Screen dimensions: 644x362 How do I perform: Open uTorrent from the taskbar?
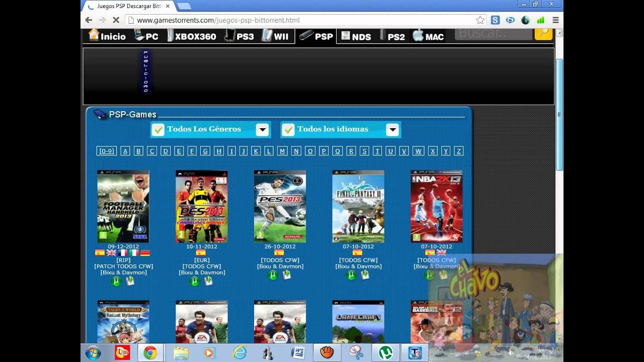(386, 353)
